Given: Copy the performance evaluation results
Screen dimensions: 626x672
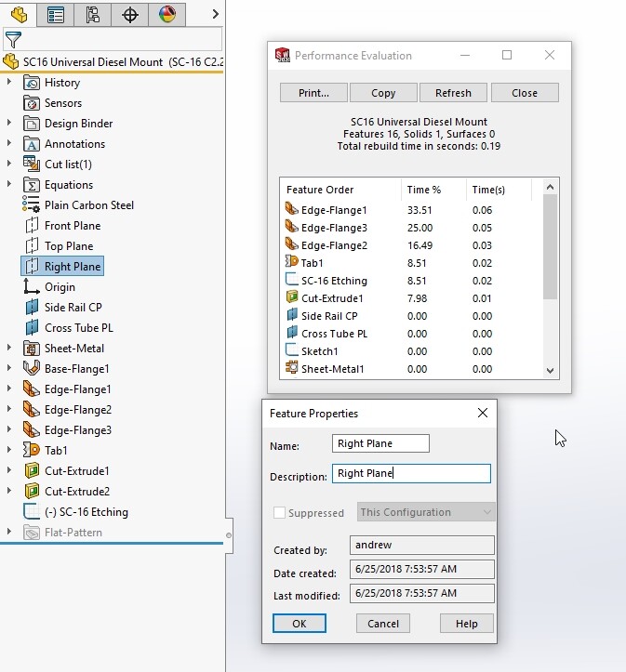Looking at the screenshot, I should tap(383, 93).
